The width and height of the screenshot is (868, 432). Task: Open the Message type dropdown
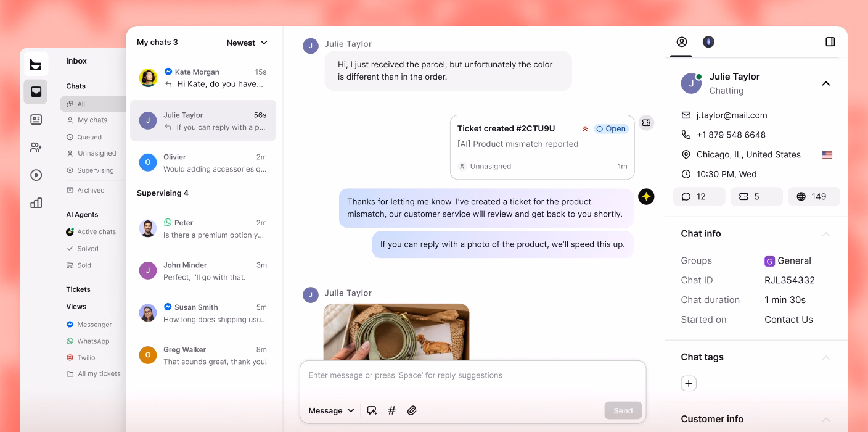[x=332, y=410]
